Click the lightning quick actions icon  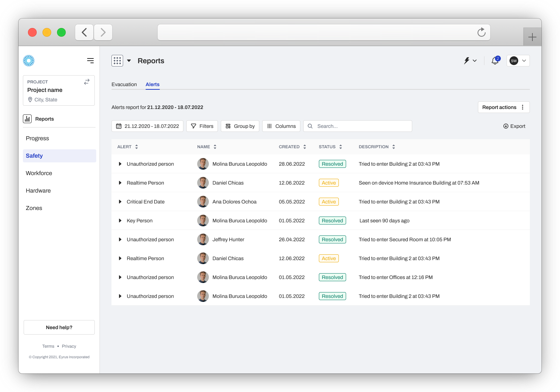pos(467,61)
